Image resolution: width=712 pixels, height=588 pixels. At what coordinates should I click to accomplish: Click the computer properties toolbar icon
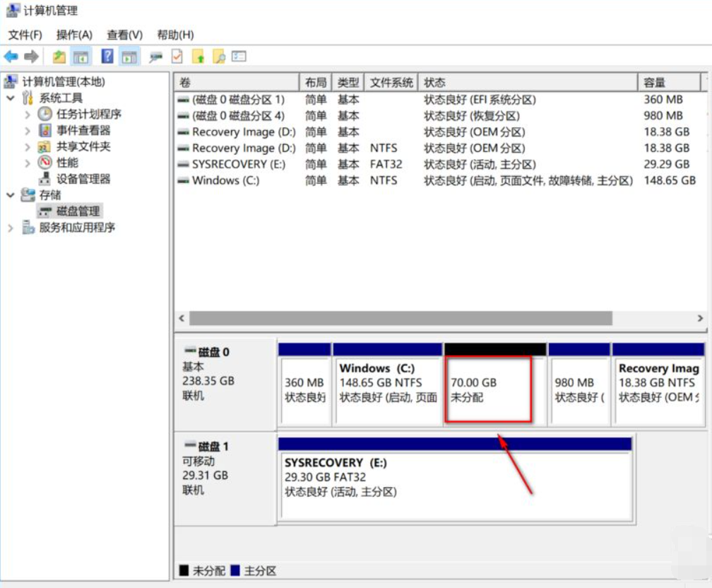click(x=157, y=56)
